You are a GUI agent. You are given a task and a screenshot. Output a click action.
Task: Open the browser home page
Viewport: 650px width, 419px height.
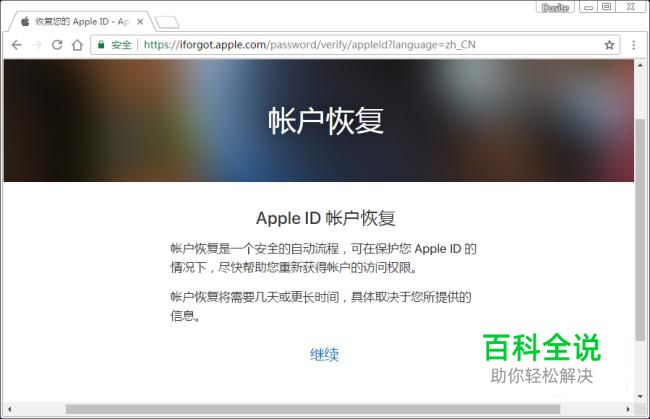click(77, 45)
